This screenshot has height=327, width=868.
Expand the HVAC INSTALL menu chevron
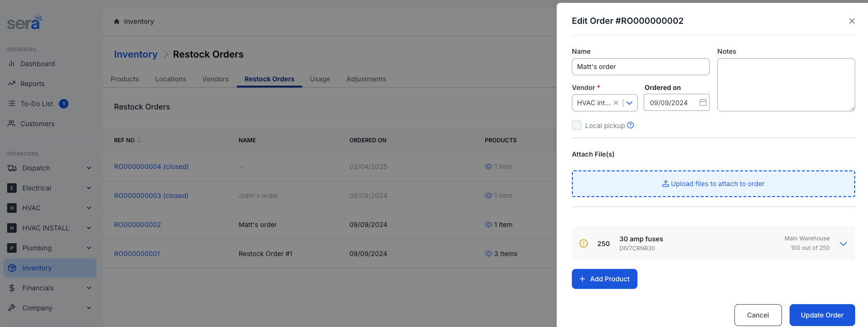point(89,228)
